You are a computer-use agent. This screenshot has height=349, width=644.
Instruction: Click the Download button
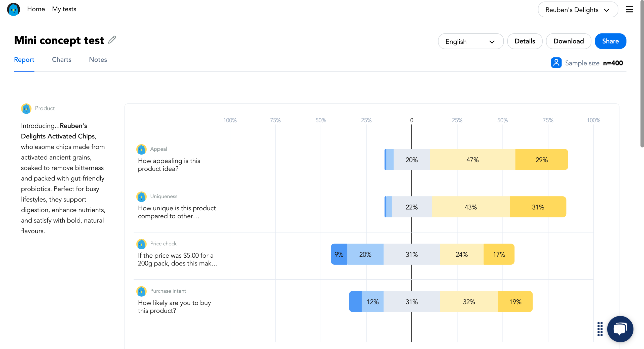pyautogui.click(x=568, y=41)
